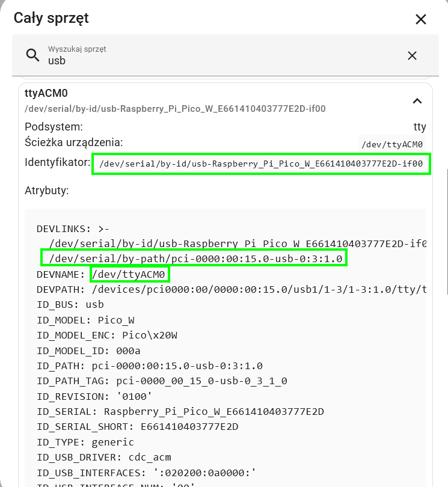This screenshot has height=487, width=448.
Task: Click the DEVNAME /dev/ttyACM0 value
Action: tap(129, 275)
